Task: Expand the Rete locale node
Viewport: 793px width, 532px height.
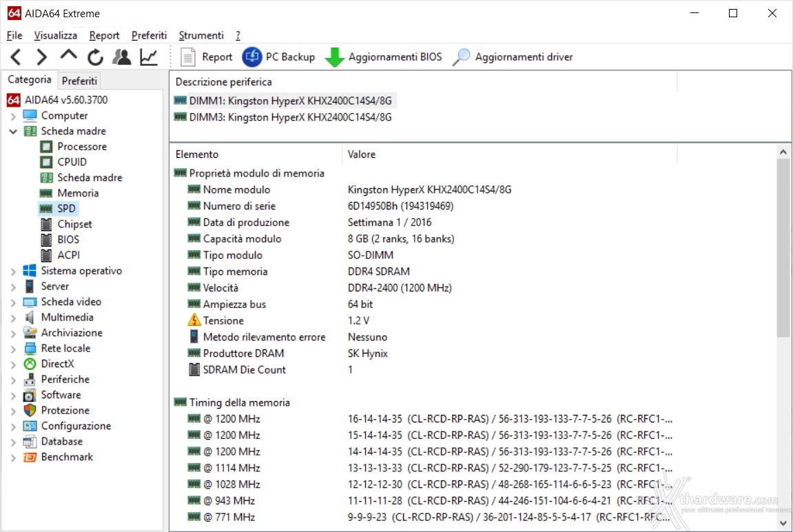Action: [13, 349]
